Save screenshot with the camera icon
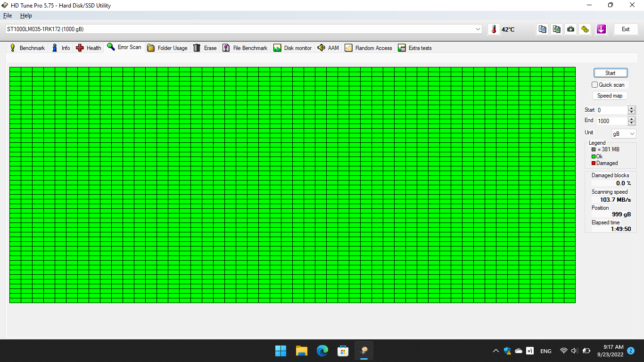 571,29
